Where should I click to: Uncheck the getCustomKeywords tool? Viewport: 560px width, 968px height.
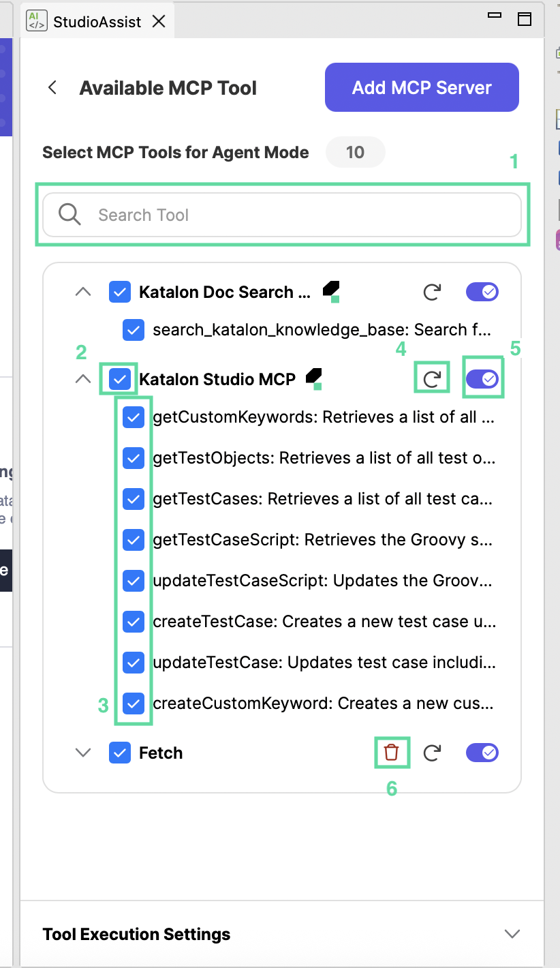coord(134,417)
